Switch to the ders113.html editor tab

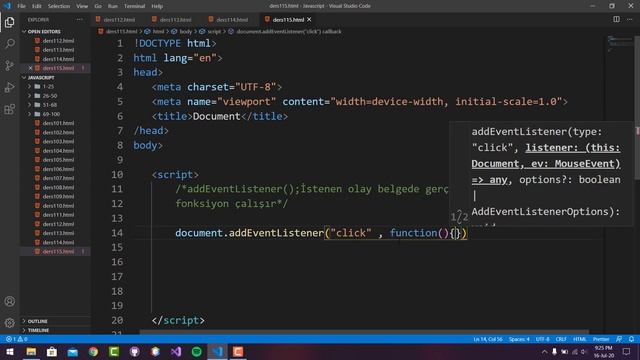pos(176,20)
